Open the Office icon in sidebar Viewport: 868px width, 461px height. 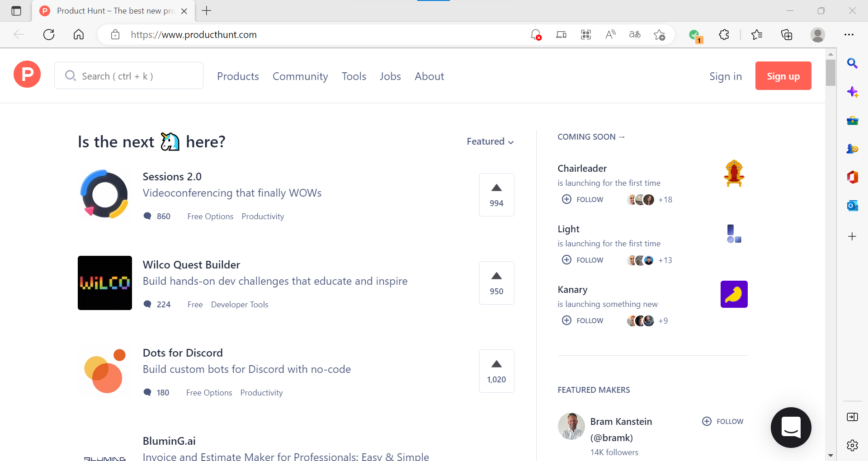(852, 177)
